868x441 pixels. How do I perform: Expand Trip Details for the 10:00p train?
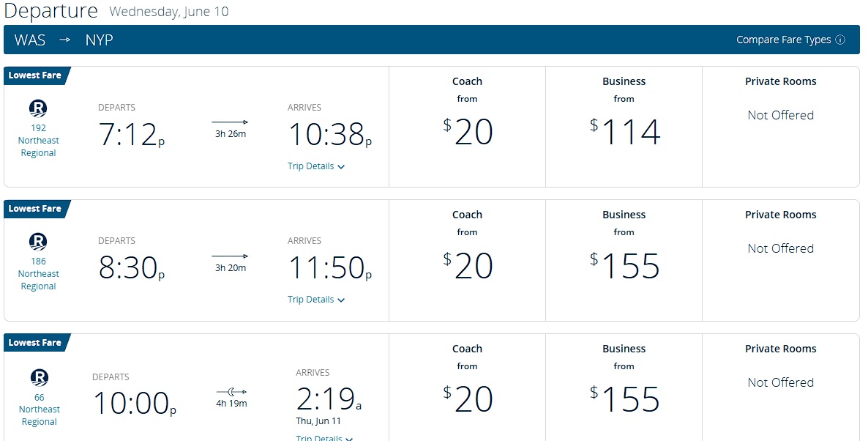pos(324,437)
